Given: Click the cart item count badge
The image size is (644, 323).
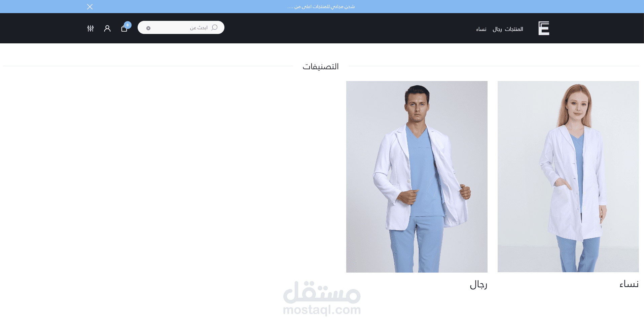Looking at the screenshot, I should (x=128, y=25).
